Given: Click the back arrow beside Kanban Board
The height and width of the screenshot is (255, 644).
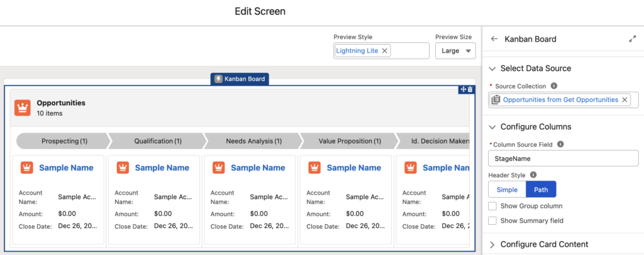Looking at the screenshot, I should click(x=494, y=39).
